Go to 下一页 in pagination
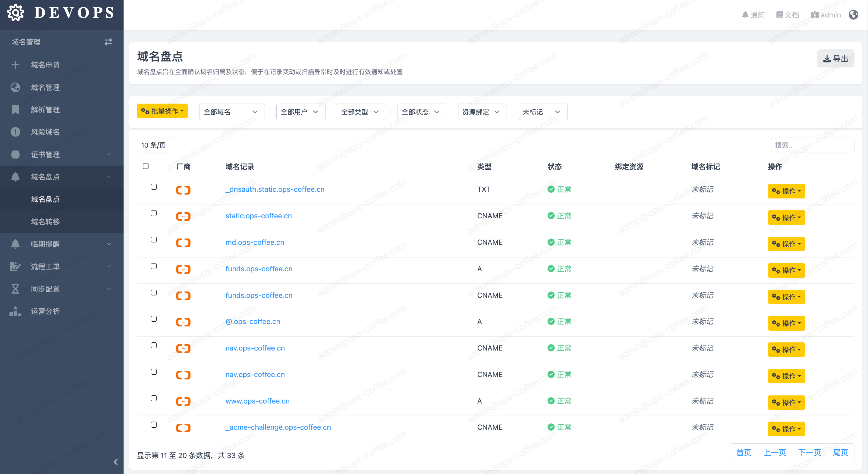Image resolution: width=868 pixels, height=474 pixels. pos(809,452)
